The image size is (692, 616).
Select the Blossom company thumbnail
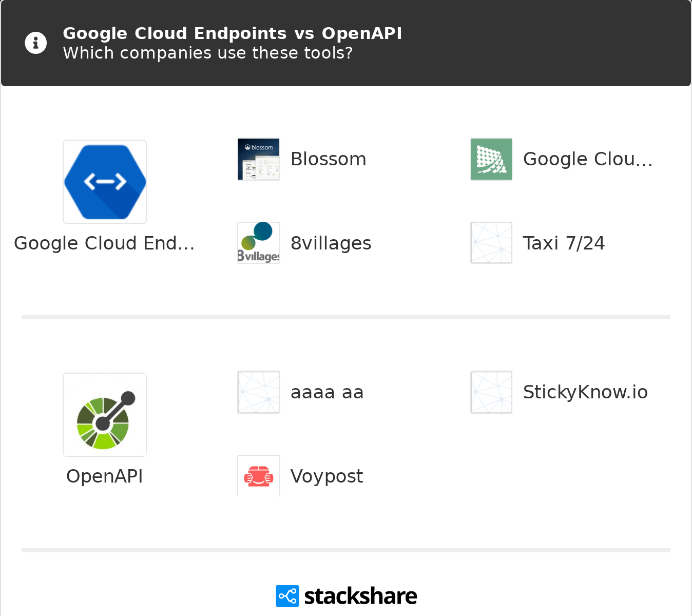click(259, 159)
